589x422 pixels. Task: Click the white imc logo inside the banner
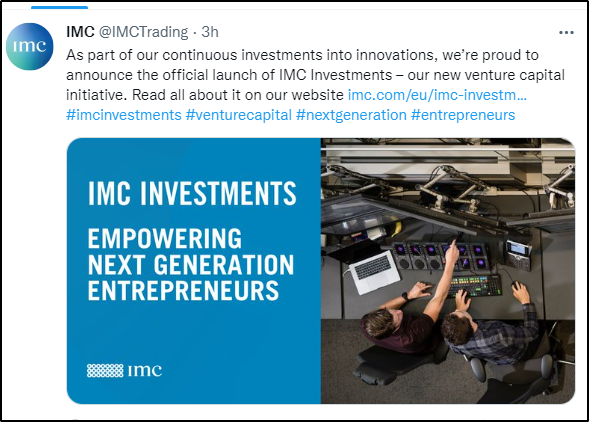pos(145,371)
